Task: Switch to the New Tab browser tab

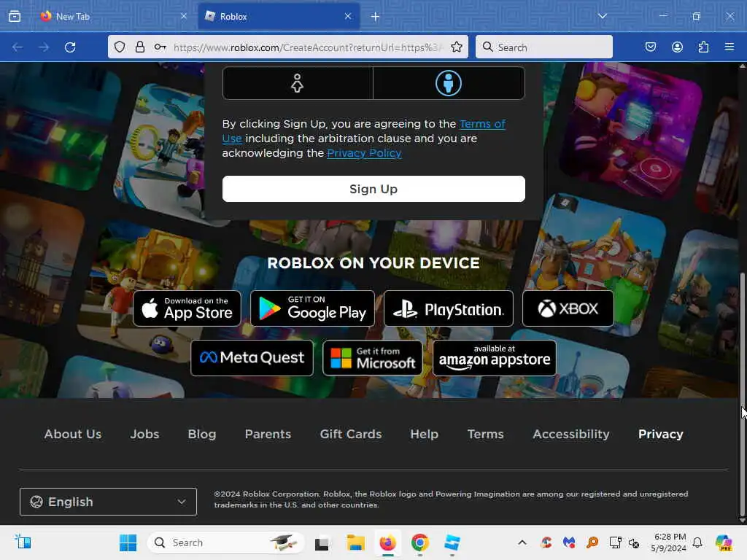Action: click(112, 16)
